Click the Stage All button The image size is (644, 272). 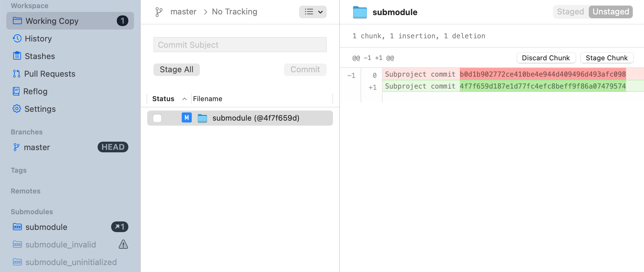click(176, 69)
